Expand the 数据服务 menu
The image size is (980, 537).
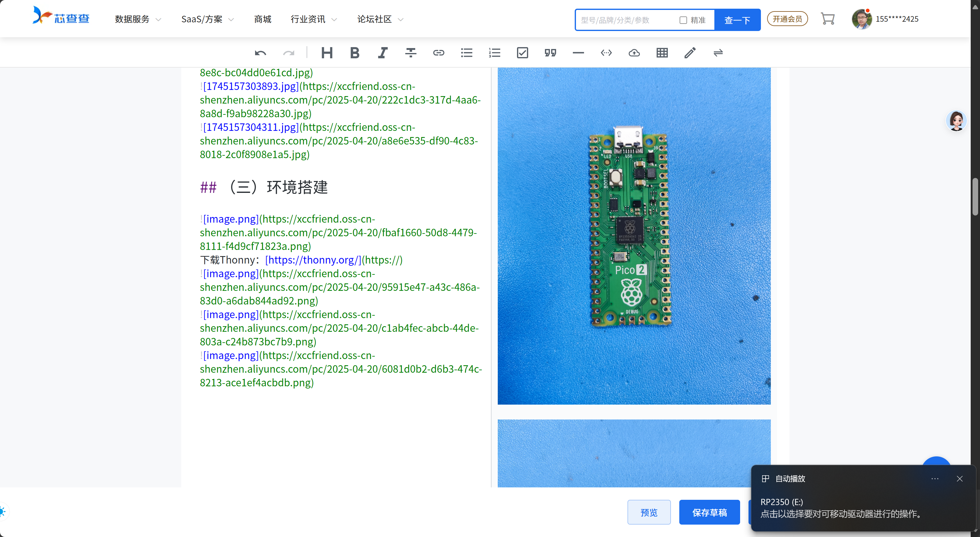[x=138, y=19]
